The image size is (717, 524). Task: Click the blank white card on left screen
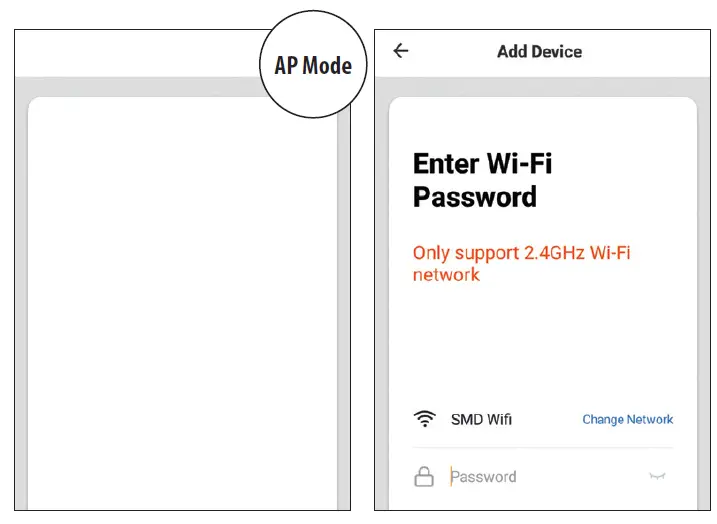click(x=180, y=300)
